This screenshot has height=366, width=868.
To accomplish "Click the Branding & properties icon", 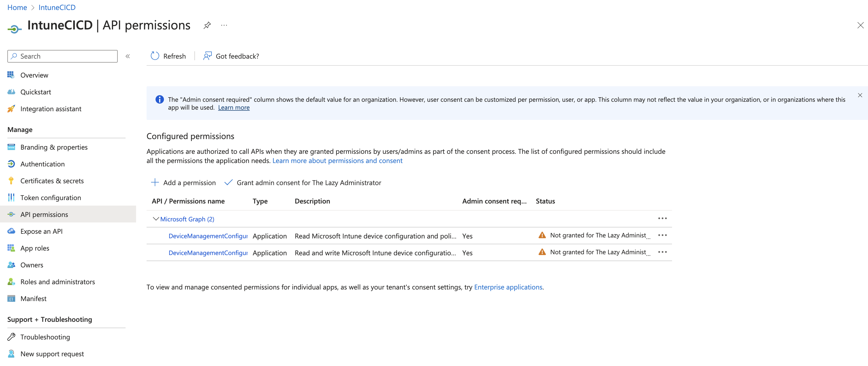I will click(11, 147).
